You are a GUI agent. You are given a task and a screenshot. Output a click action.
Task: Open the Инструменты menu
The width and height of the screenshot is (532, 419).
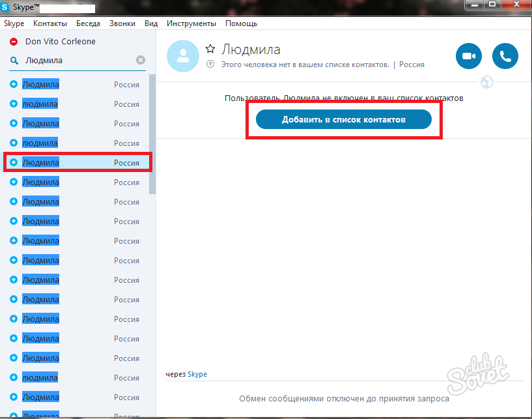(191, 23)
